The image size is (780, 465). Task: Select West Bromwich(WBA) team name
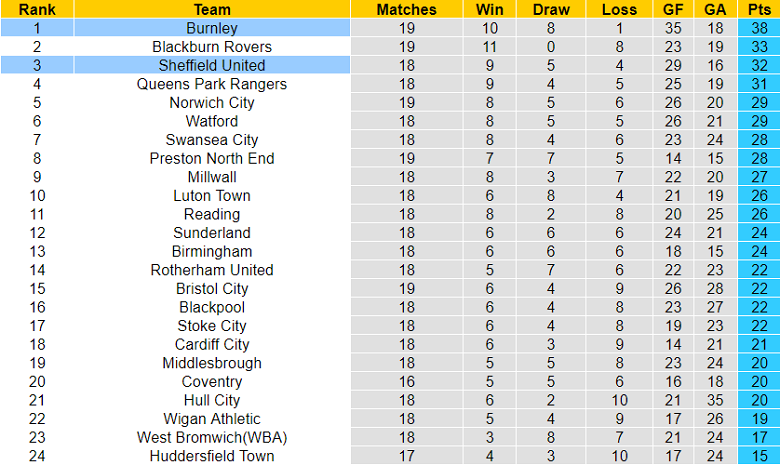pyautogui.click(x=212, y=437)
